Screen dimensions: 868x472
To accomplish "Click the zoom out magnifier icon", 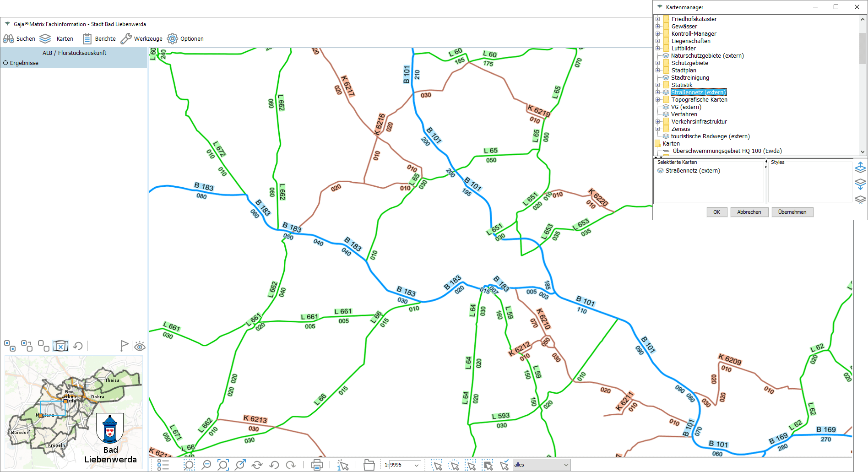I will tap(206, 465).
